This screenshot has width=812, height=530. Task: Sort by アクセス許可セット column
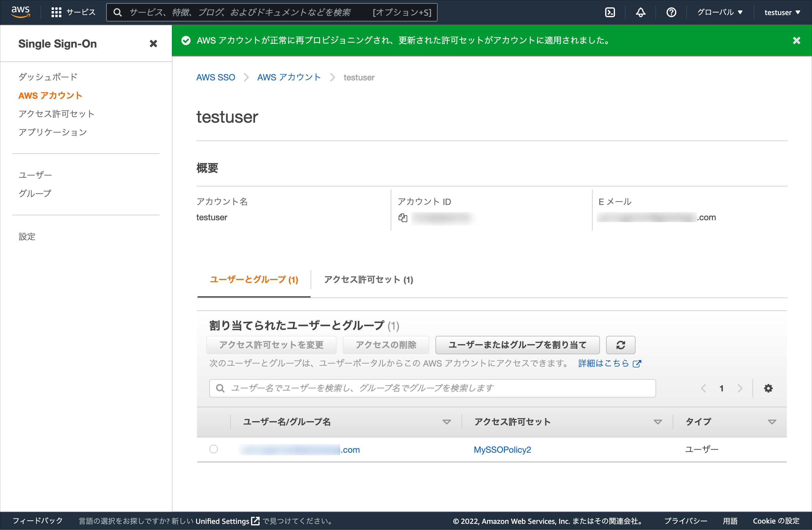(657, 422)
